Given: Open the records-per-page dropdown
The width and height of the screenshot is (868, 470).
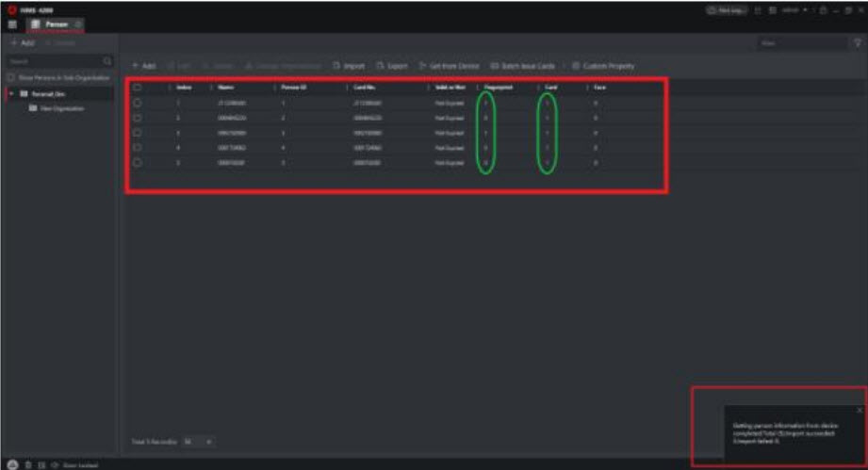Looking at the screenshot, I should click(198, 441).
